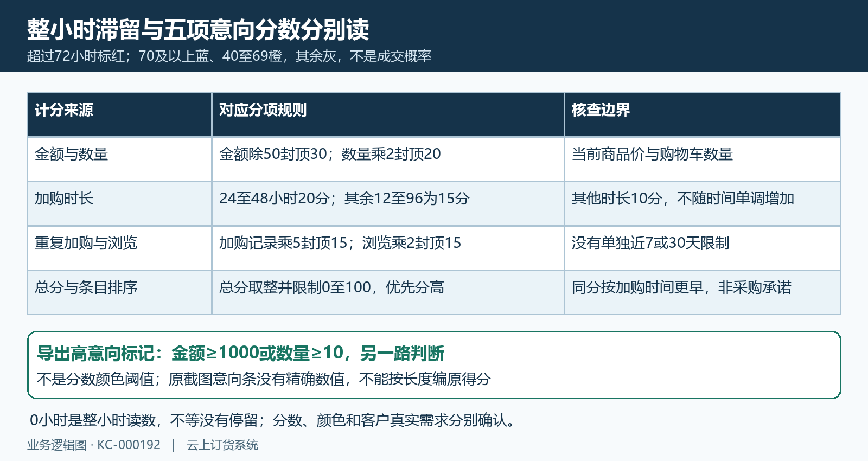Image resolution: width=868 pixels, height=461 pixels.
Task: Select the 重复加购与浏览 row label
Action: pyautogui.click(x=119, y=248)
